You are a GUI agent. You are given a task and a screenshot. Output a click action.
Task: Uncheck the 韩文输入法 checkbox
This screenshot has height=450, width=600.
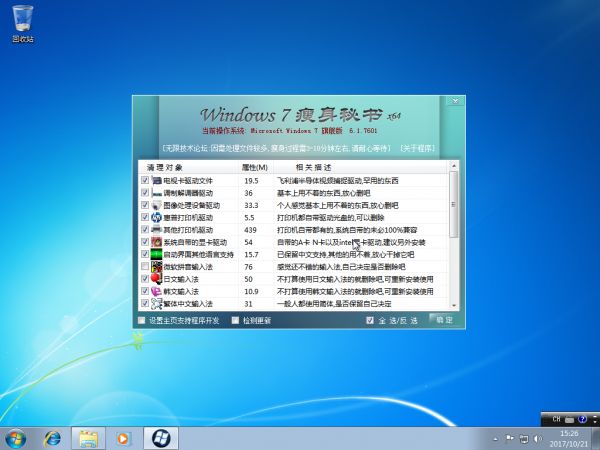click(x=145, y=291)
